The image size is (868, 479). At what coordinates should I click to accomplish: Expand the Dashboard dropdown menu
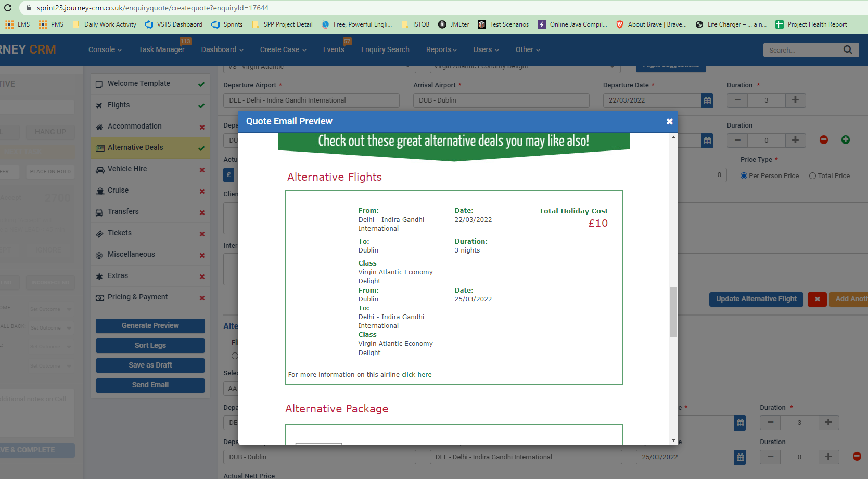click(222, 49)
